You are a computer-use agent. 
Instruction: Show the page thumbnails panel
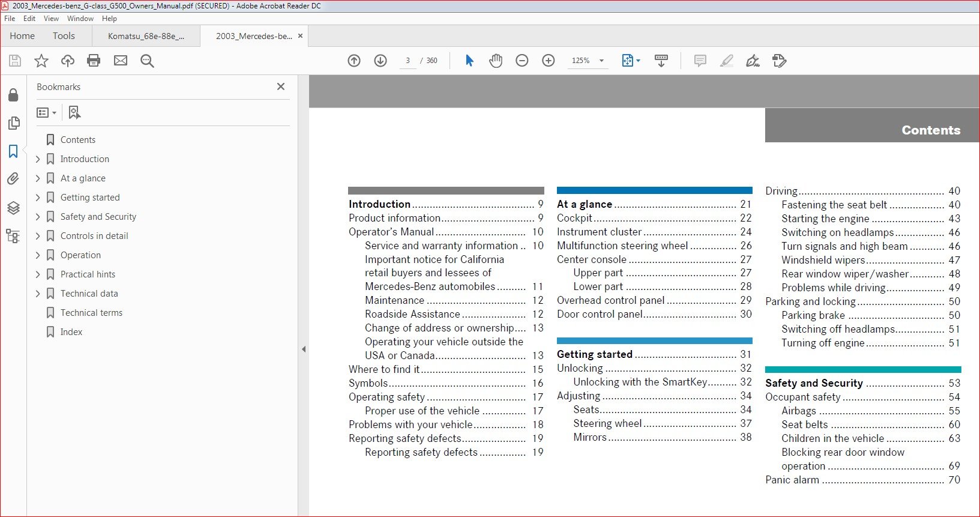[x=13, y=123]
